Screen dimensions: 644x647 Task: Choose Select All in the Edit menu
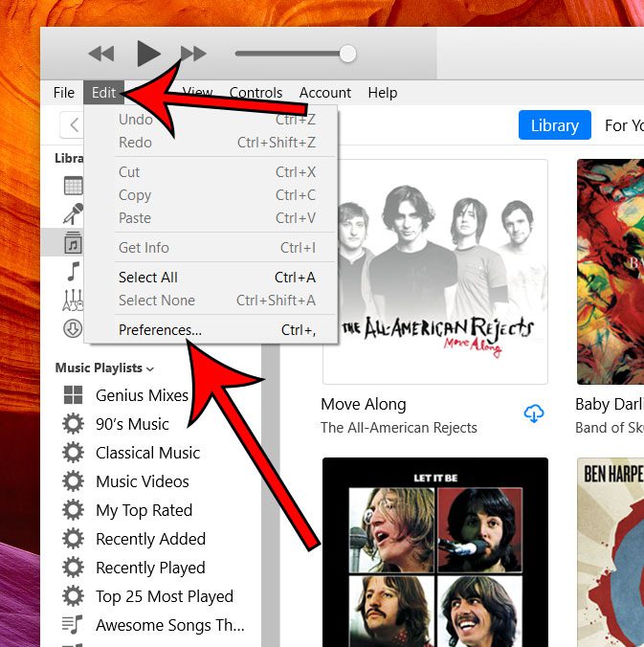[x=148, y=278]
